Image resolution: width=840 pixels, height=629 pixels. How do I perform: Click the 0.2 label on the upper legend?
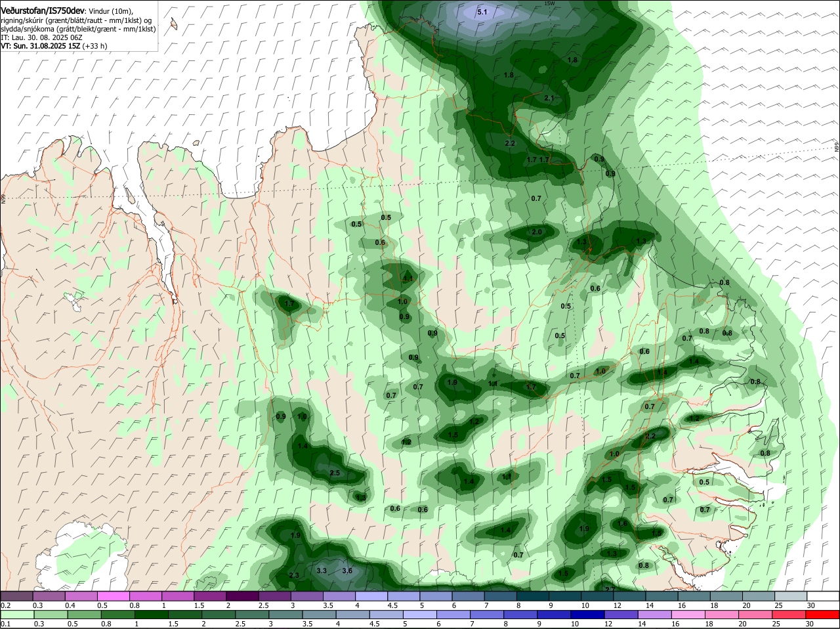[x=5, y=605]
